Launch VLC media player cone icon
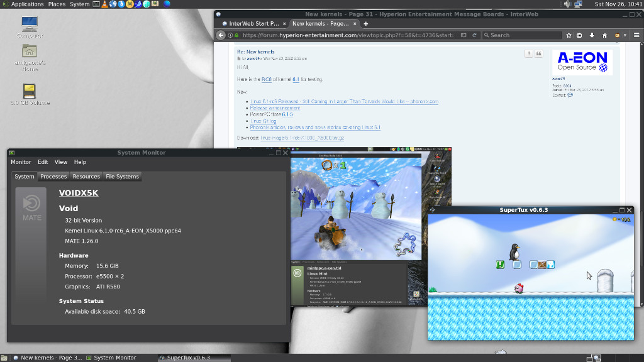Viewport: 644px width, 362px height. 104,4
